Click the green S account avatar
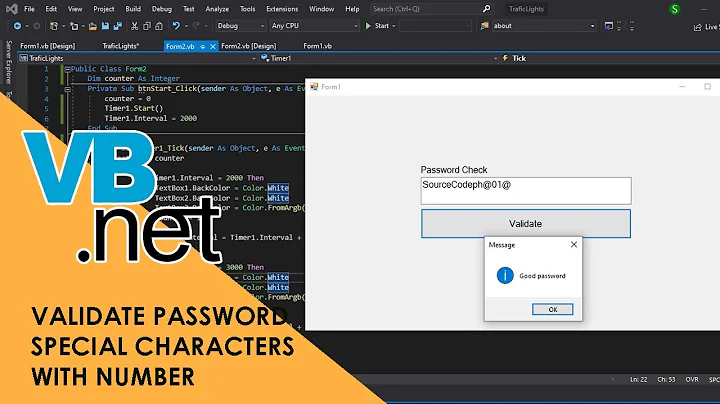Screen dimensions: 720x404 pos(675,9)
